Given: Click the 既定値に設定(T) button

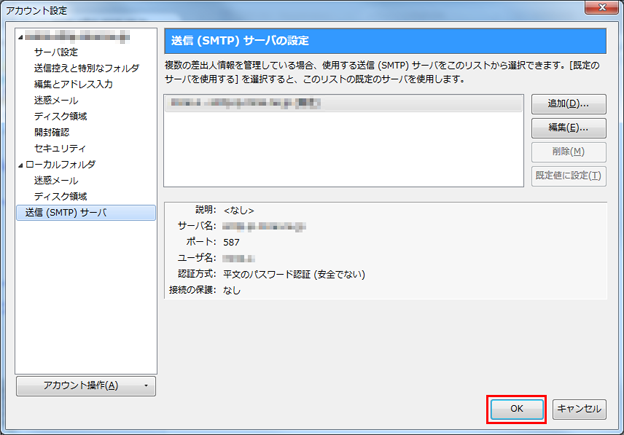Looking at the screenshot, I should click(x=568, y=176).
